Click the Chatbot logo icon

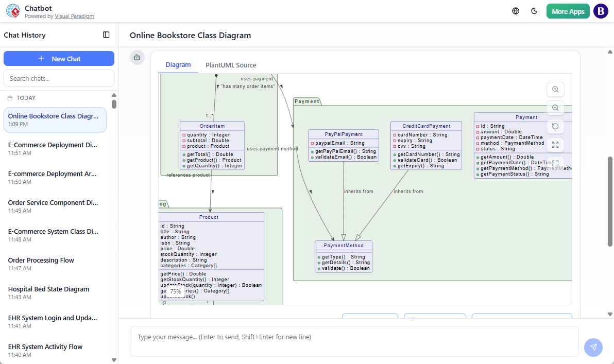coord(13,11)
